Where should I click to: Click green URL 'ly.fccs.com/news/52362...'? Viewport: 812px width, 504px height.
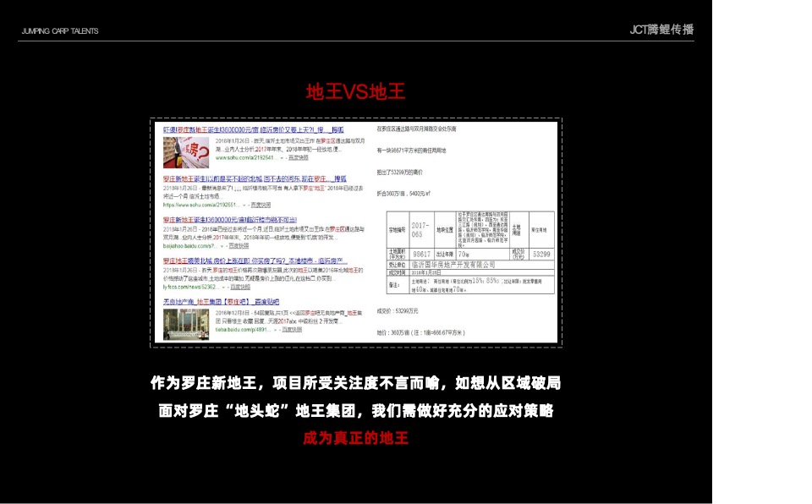(190, 287)
